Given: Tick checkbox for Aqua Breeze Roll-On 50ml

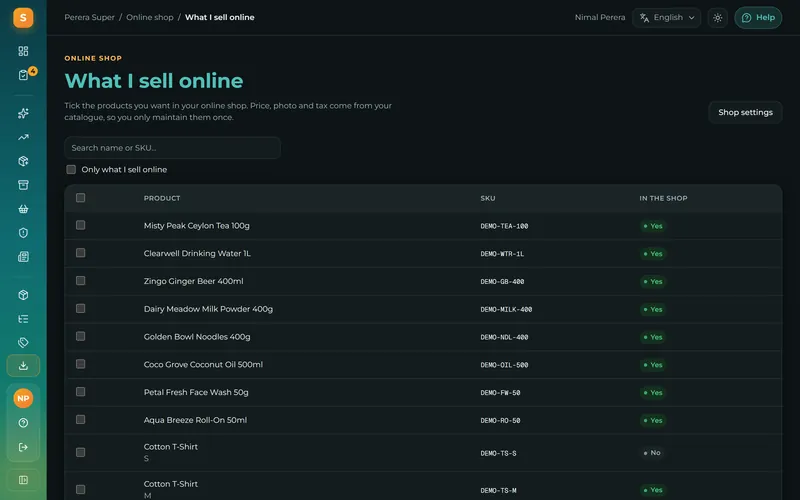Looking at the screenshot, I should click(81, 419).
